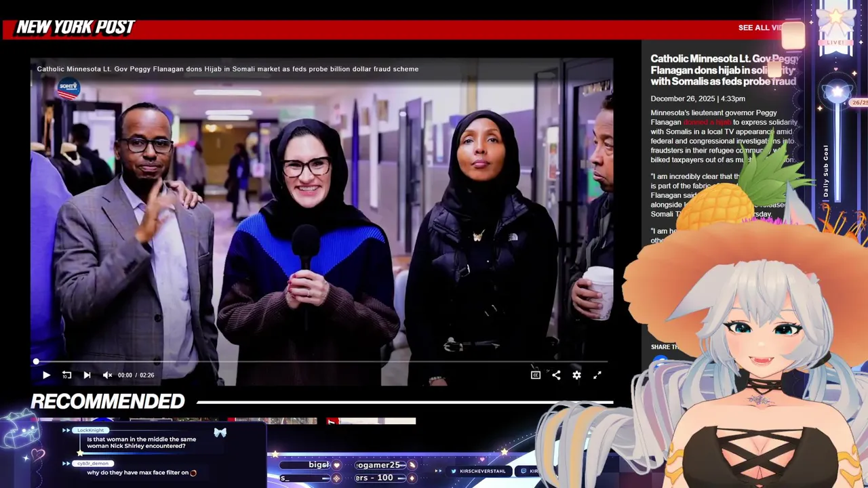Open the SEE ALL videos link
868x488 pixels.
[x=760, y=28]
